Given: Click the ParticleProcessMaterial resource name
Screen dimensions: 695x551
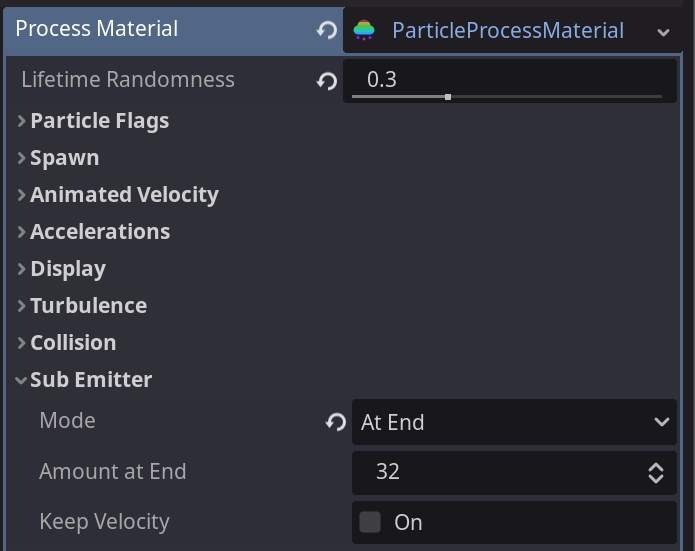Looking at the screenshot, I should pos(508,31).
